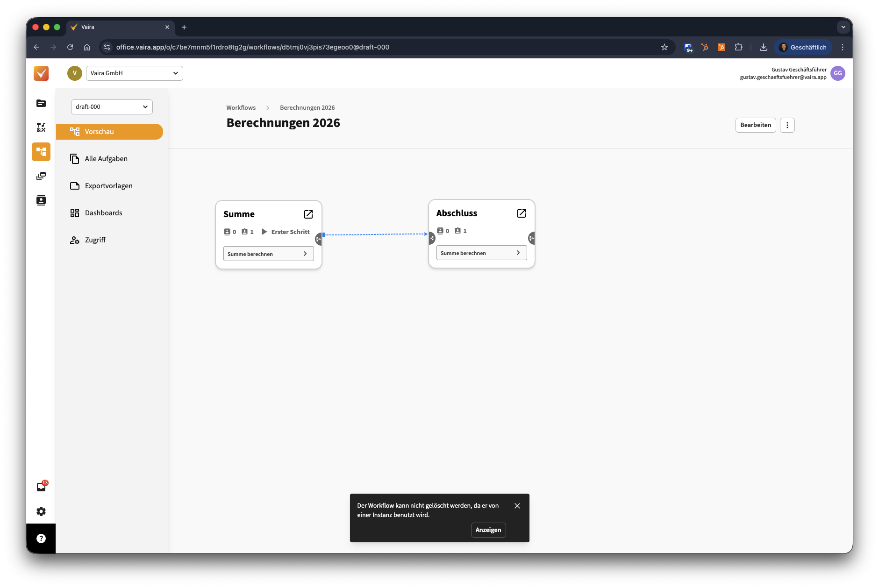Click the documents icon at top of rail
The height and width of the screenshot is (588, 879).
click(x=41, y=103)
